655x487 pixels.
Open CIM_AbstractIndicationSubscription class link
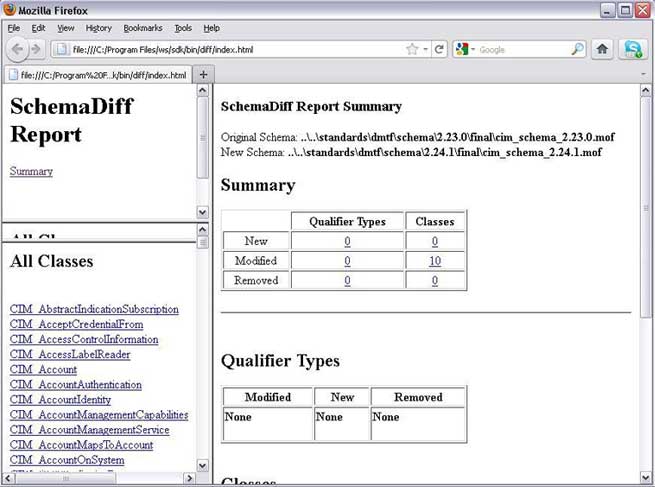coord(94,309)
